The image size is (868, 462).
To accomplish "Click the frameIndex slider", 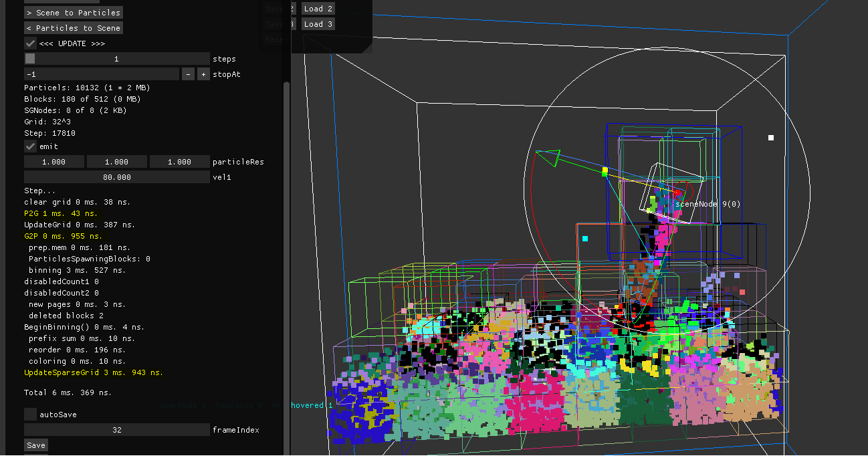I will pos(116,430).
